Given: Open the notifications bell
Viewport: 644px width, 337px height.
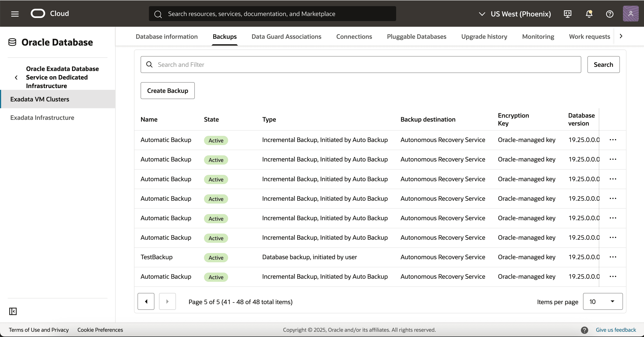Looking at the screenshot, I should pyautogui.click(x=589, y=14).
